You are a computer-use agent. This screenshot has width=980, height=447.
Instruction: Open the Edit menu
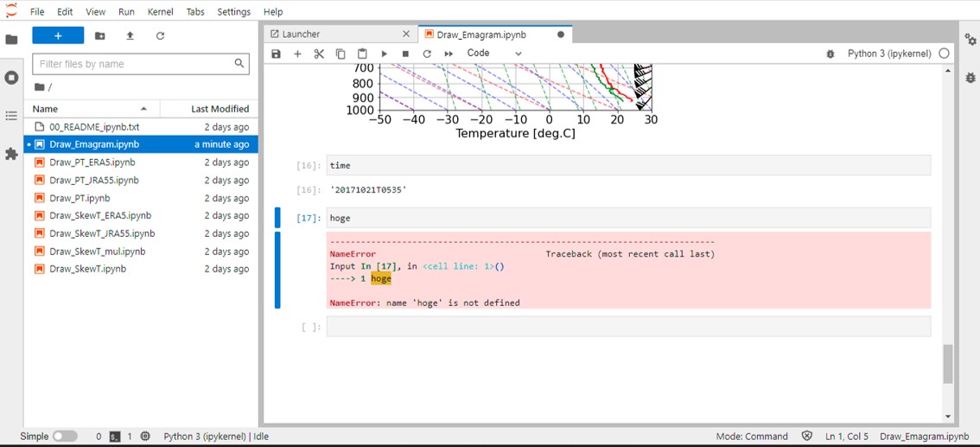click(x=64, y=12)
